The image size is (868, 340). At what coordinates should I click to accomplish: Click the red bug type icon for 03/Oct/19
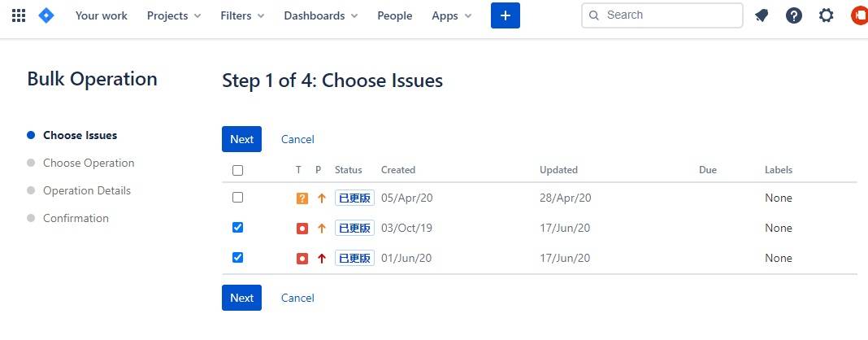pos(302,228)
